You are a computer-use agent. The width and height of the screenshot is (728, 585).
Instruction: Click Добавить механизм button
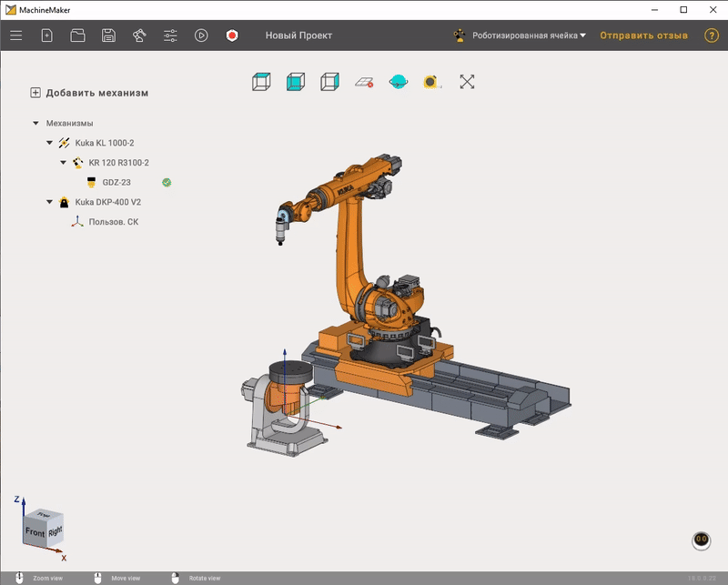click(89, 93)
